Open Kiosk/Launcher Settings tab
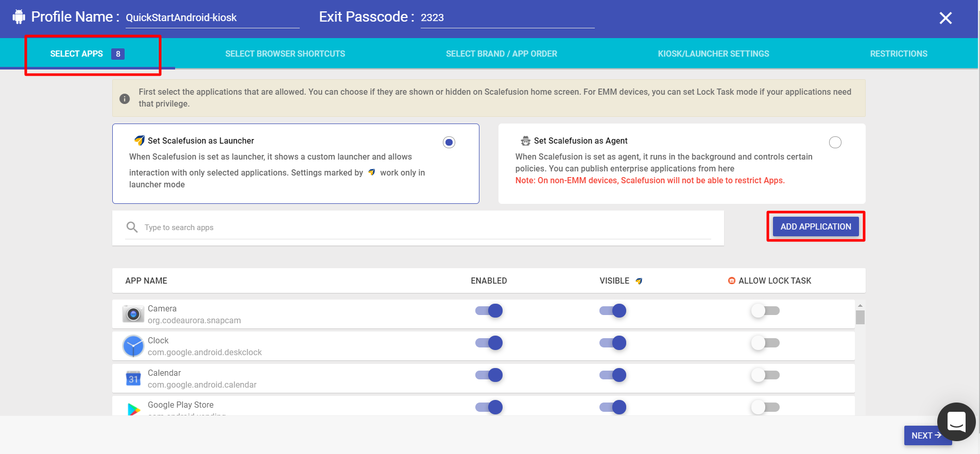980x454 pixels. (713, 54)
